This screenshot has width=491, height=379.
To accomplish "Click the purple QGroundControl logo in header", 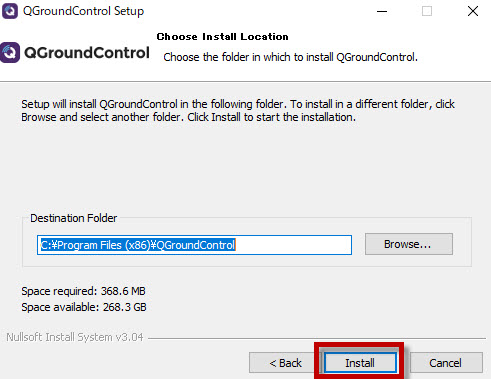I will click(x=10, y=53).
